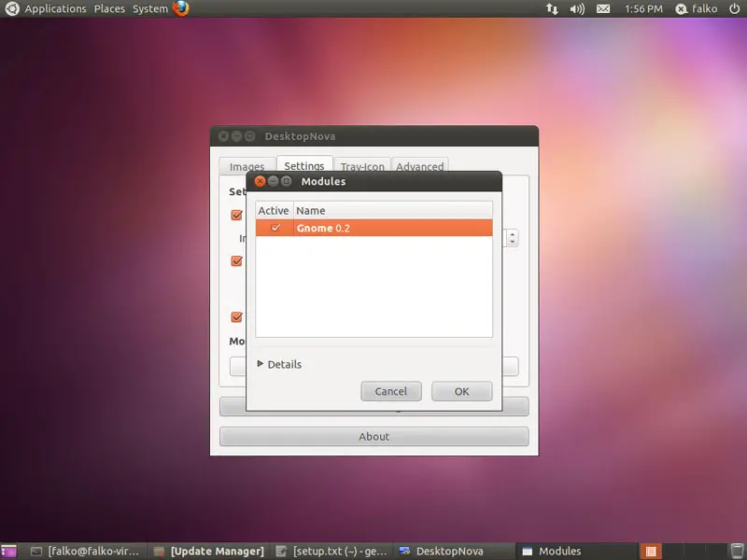Viewport: 747px width, 560px height.
Task: Switch to the falko terminal taskbar entry
Action: click(x=85, y=552)
